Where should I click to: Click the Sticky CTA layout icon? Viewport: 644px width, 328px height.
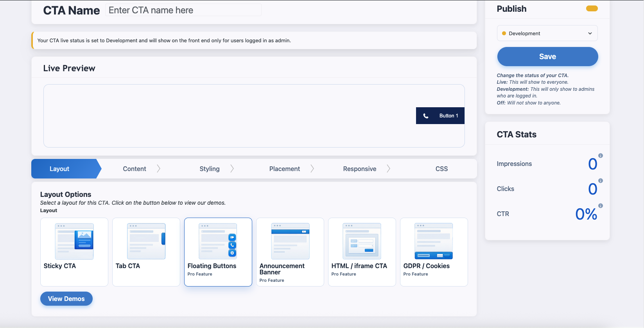74,241
